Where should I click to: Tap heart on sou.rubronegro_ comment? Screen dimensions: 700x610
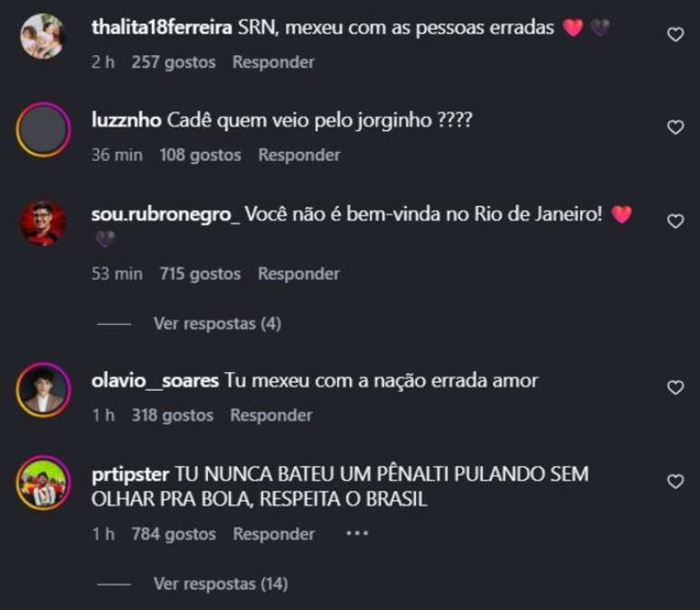(676, 221)
